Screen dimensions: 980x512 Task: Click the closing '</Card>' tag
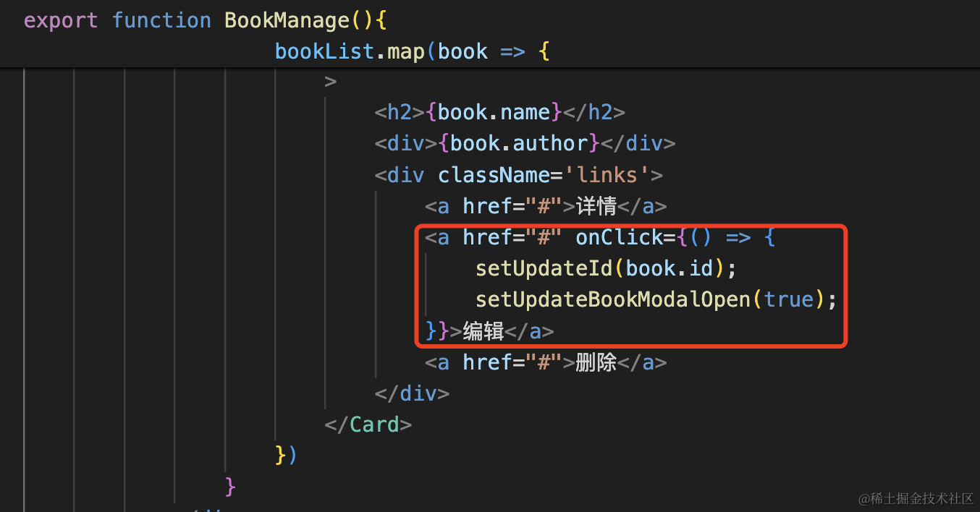tap(368, 424)
